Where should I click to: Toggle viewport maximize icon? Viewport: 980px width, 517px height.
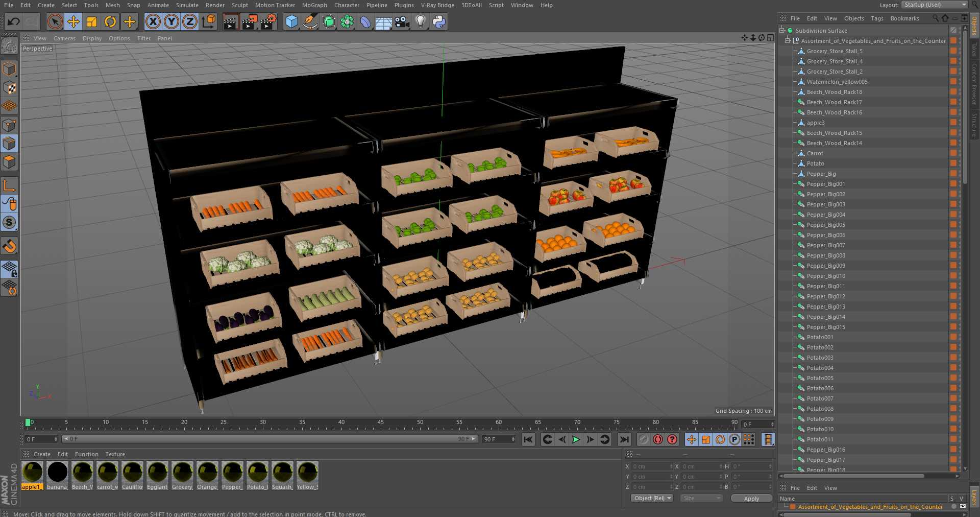(x=770, y=38)
